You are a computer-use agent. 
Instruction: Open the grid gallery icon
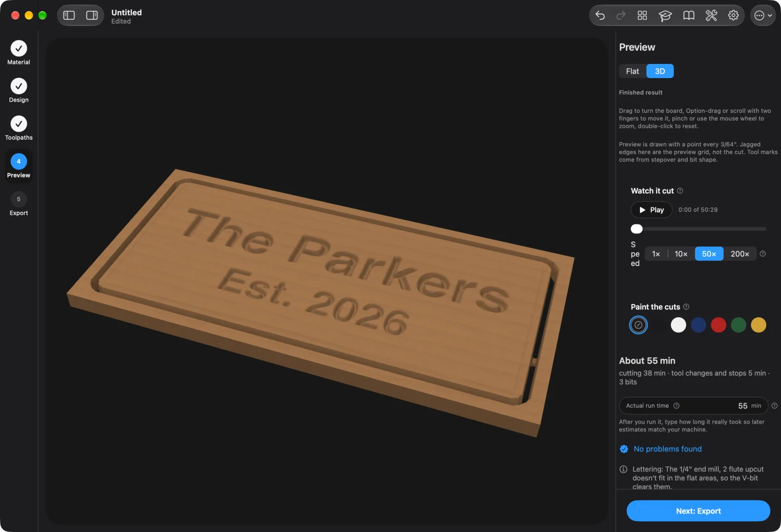642,16
